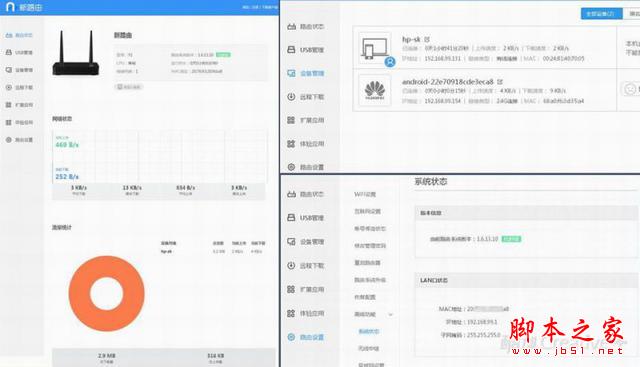This screenshot has height=367, width=640.
Task: Click the 252 B/s download speed value
Action: click(67, 176)
